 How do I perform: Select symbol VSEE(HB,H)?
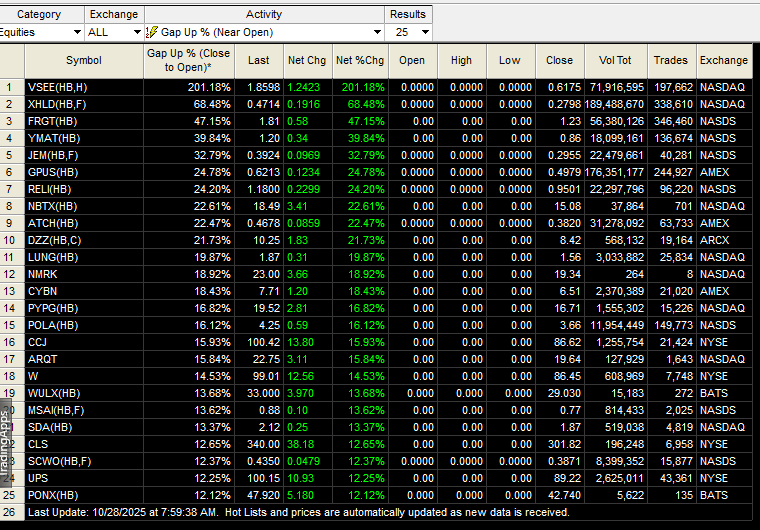coord(58,87)
